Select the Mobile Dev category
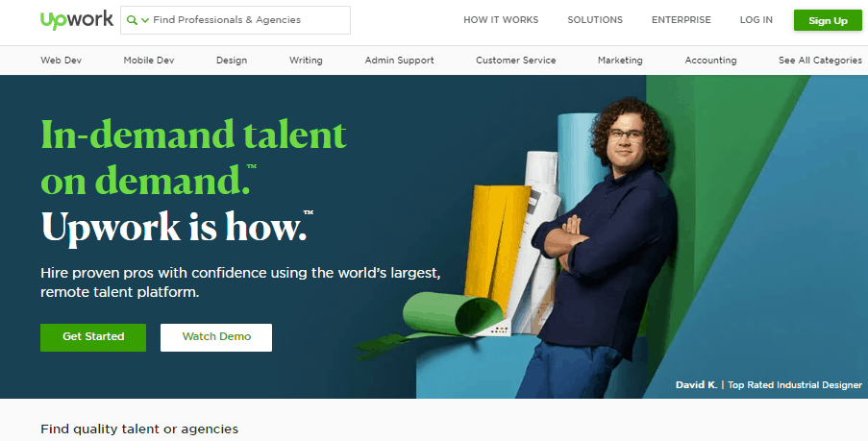This screenshot has width=868, height=441. tap(145, 61)
